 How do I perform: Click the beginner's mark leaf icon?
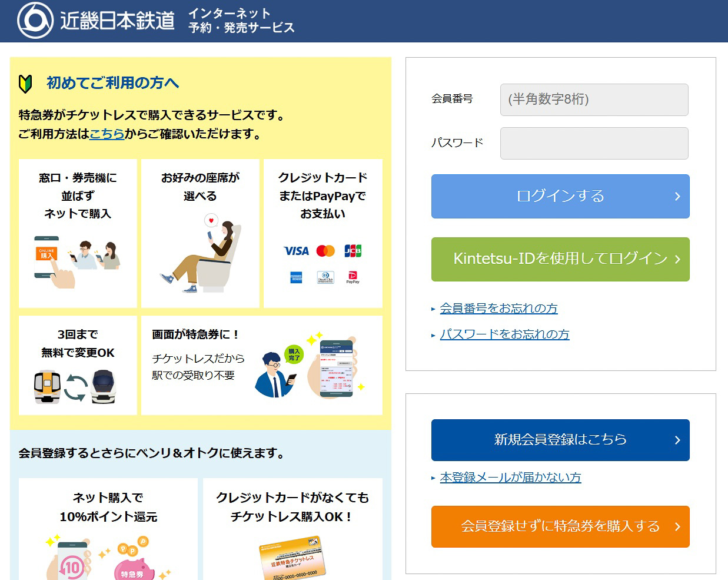24,83
